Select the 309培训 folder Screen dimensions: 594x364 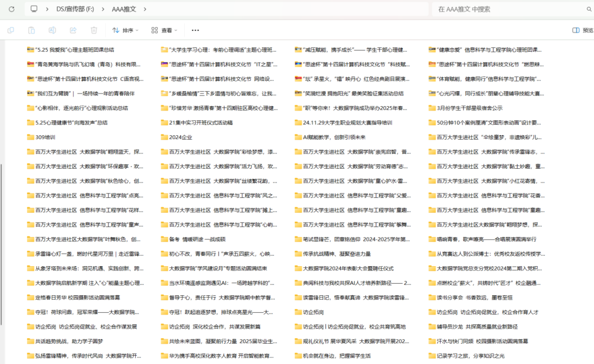point(45,137)
